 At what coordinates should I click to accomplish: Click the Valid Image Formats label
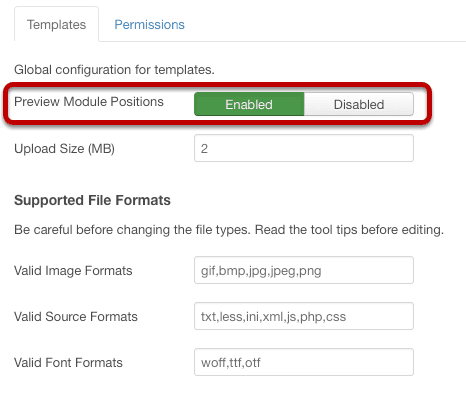coord(73,271)
